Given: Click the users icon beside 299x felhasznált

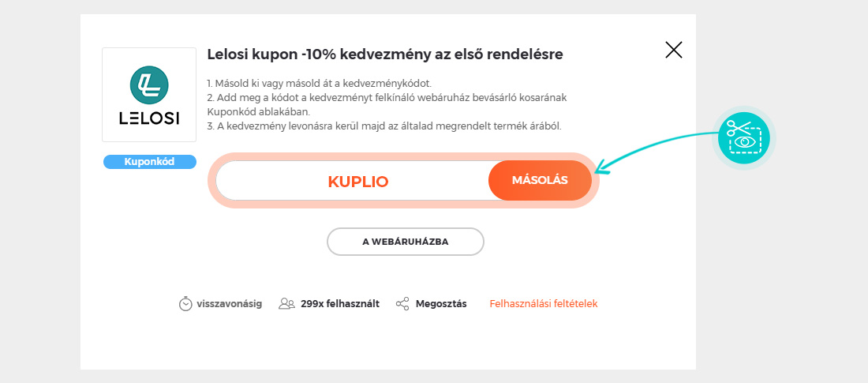Looking at the screenshot, I should click(286, 303).
